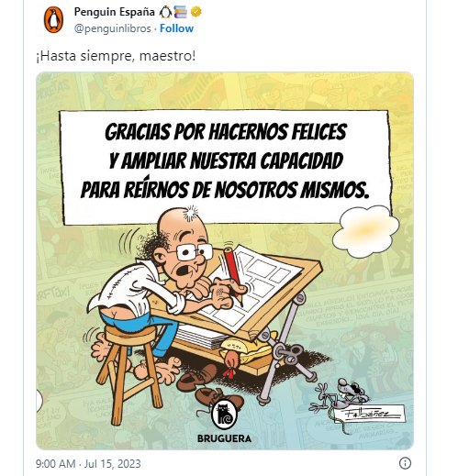Click the stacked books emoji

[x=181, y=12]
